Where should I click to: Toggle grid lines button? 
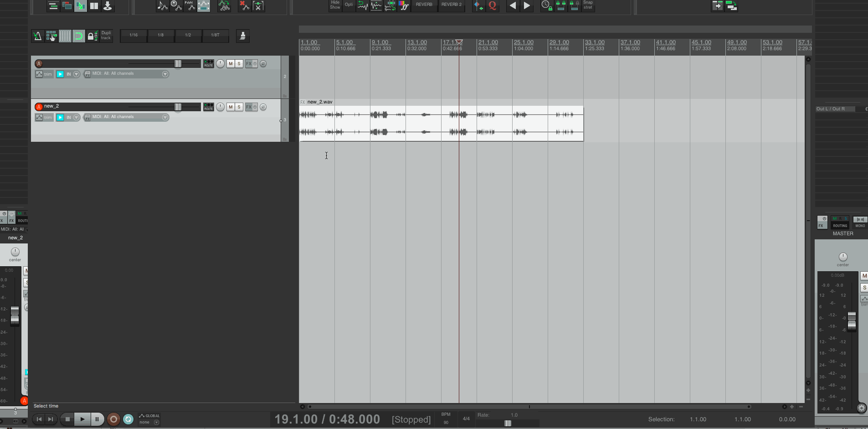coord(65,36)
